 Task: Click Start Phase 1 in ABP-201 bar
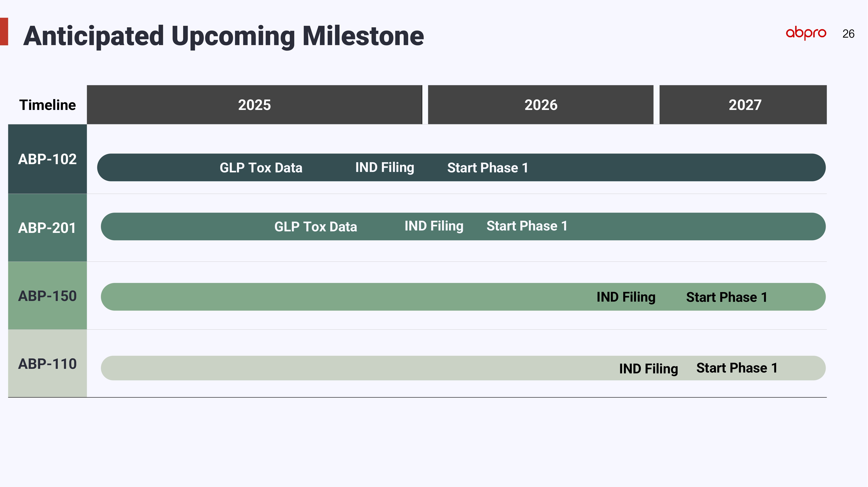pyautogui.click(x=527, y=226)
